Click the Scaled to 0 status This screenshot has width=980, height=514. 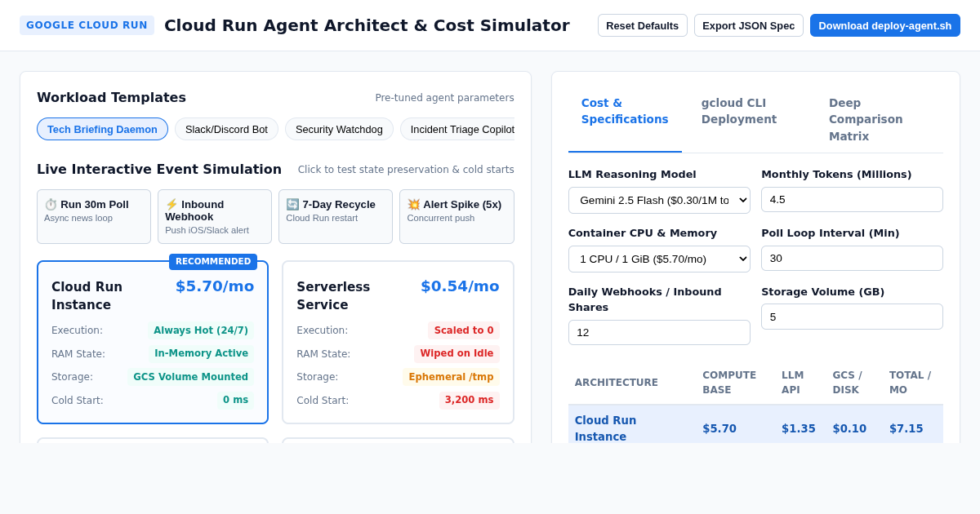[x=464, y=330]
